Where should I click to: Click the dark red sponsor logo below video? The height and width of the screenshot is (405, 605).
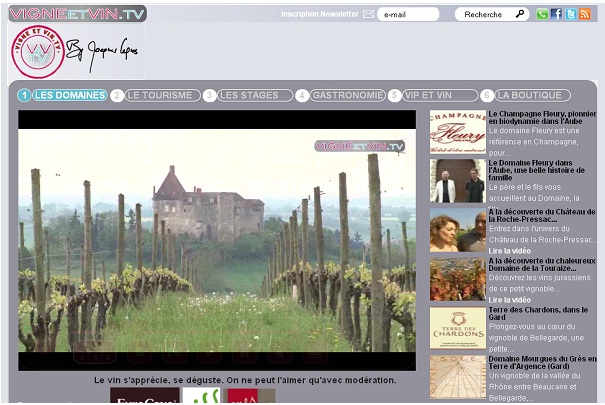[x=145, y=395]
